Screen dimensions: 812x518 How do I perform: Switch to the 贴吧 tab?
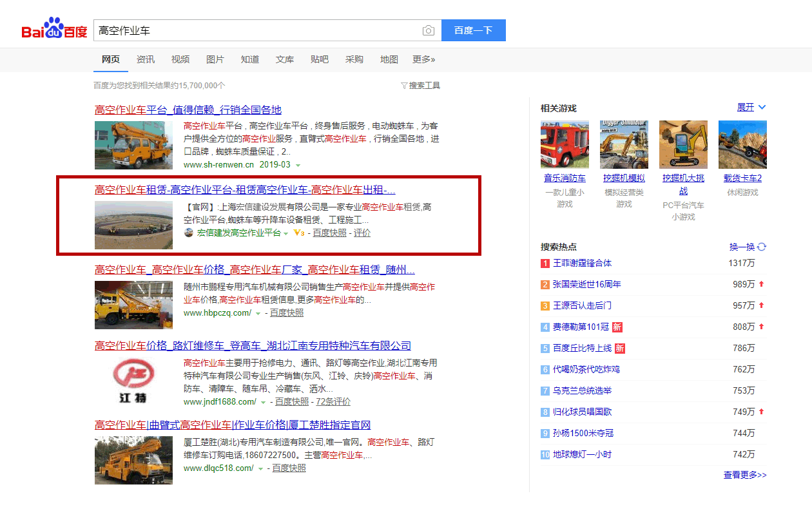pos(320,59)
